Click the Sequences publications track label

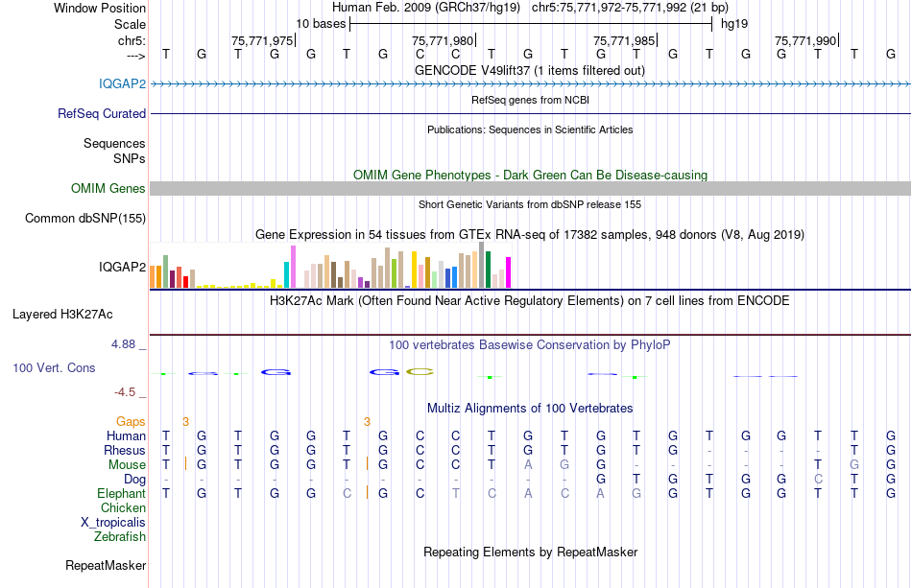click(114, 144)
